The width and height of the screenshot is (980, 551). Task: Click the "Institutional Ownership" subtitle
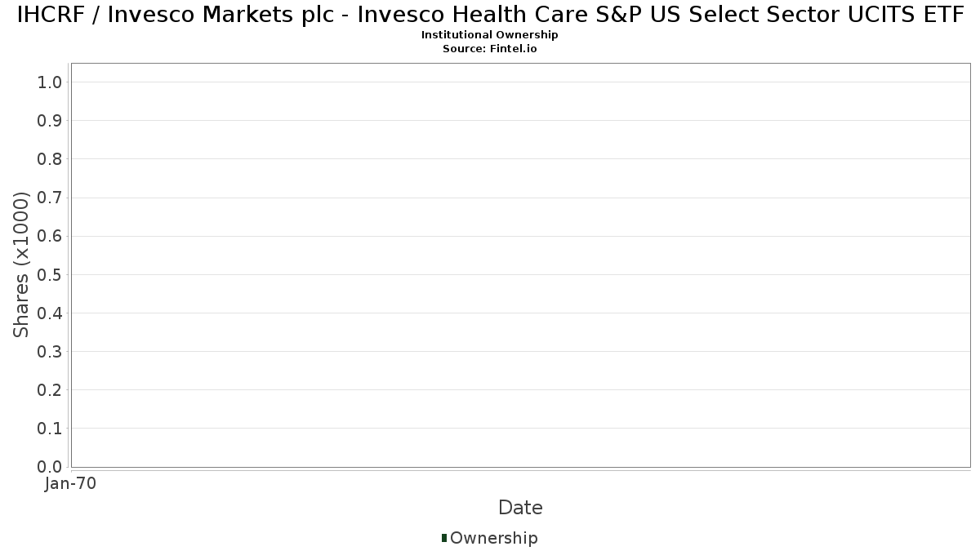click(x=489, y=35)
